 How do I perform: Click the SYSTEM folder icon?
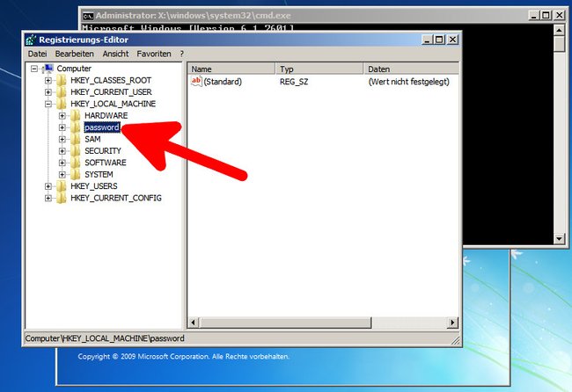point(75,175)
